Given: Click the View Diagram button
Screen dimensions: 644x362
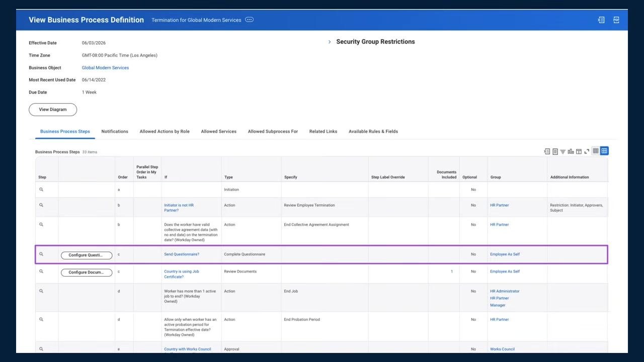Looking at the screenshot, I should [x=53, y=110].
